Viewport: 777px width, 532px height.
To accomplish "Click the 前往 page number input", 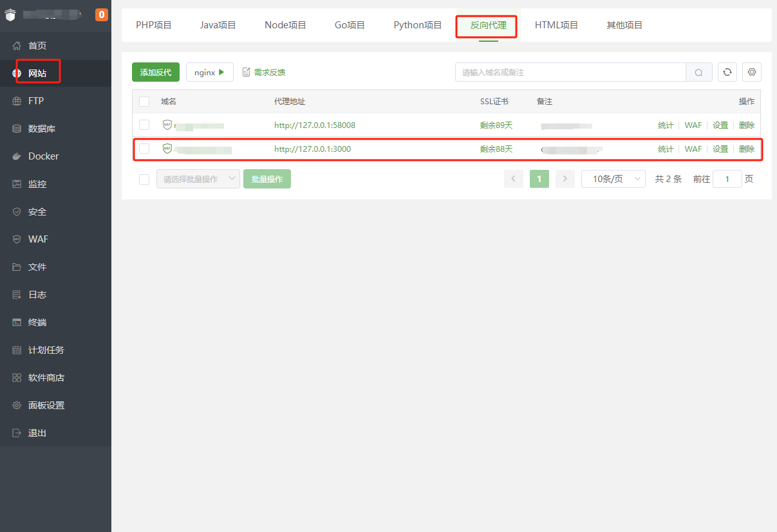I will tap(727, 179).
